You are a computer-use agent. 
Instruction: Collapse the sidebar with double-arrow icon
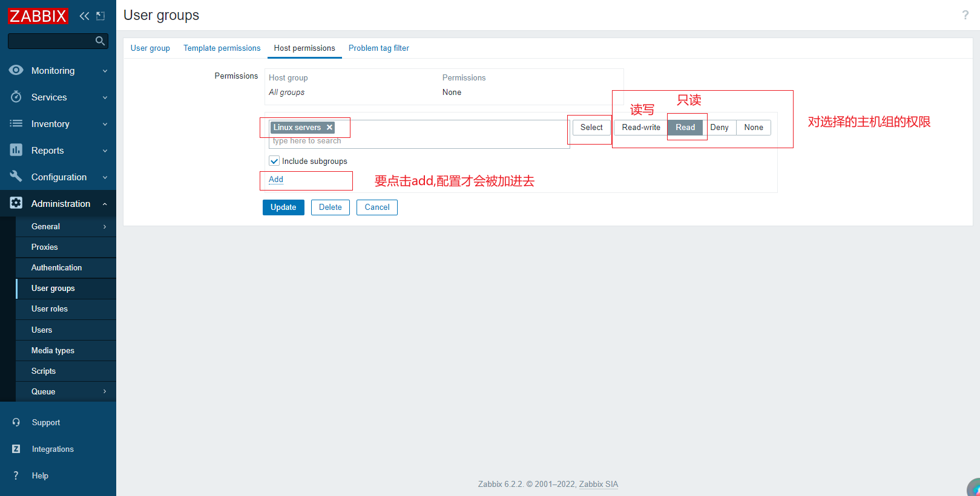tap(84, 16)
